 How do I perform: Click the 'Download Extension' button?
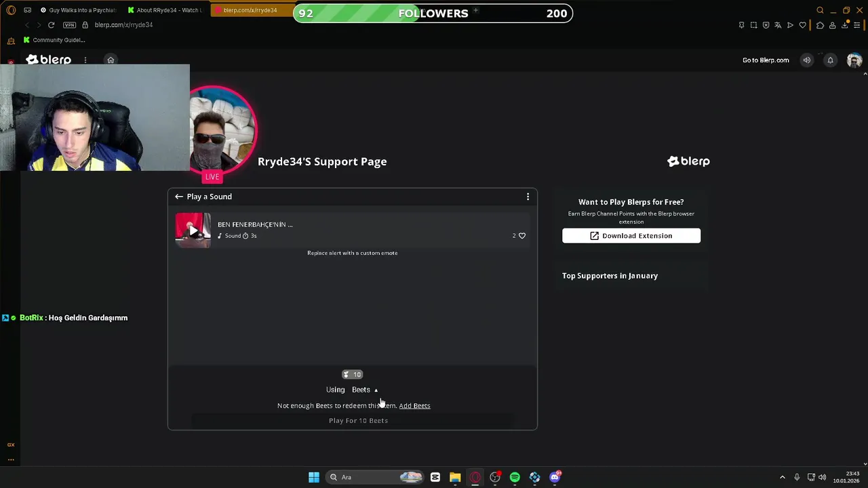coord(631,236)
